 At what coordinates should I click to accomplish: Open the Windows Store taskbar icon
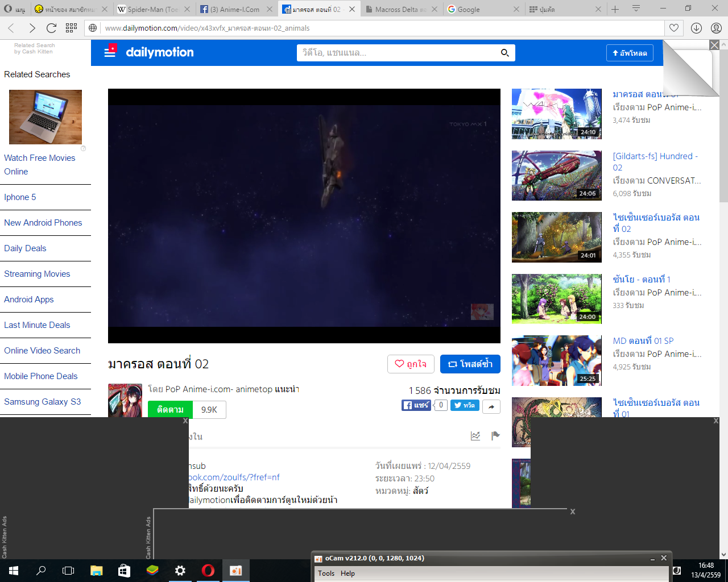124,571
